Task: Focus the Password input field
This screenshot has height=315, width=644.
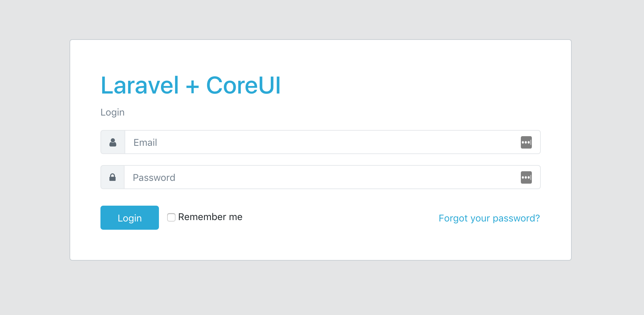Action: click(320, 177)
